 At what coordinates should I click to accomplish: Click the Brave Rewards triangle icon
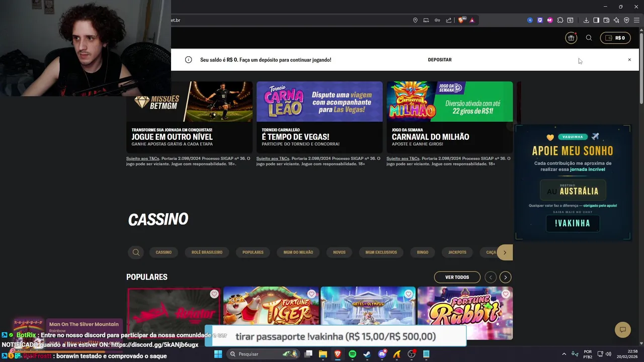coord(472,20)
